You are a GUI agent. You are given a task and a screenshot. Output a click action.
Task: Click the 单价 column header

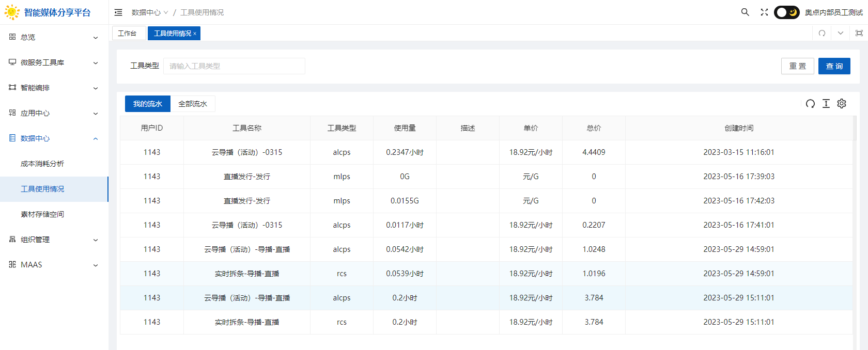tap(531, 128)
